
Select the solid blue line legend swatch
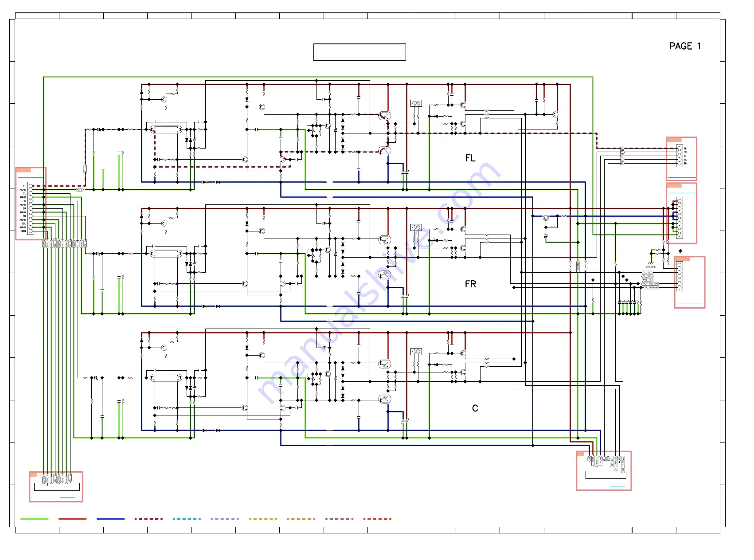(x=111, y=519)
